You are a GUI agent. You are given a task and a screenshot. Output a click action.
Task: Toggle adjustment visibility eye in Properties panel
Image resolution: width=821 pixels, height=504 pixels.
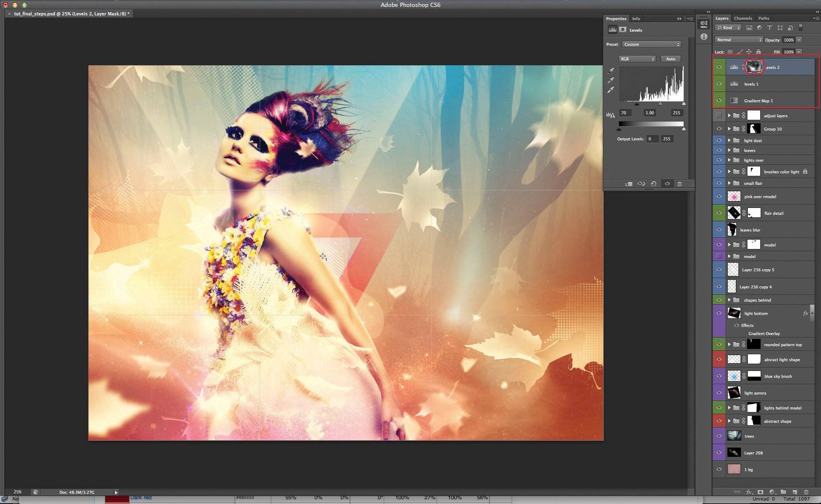click(x=667, y=184)
